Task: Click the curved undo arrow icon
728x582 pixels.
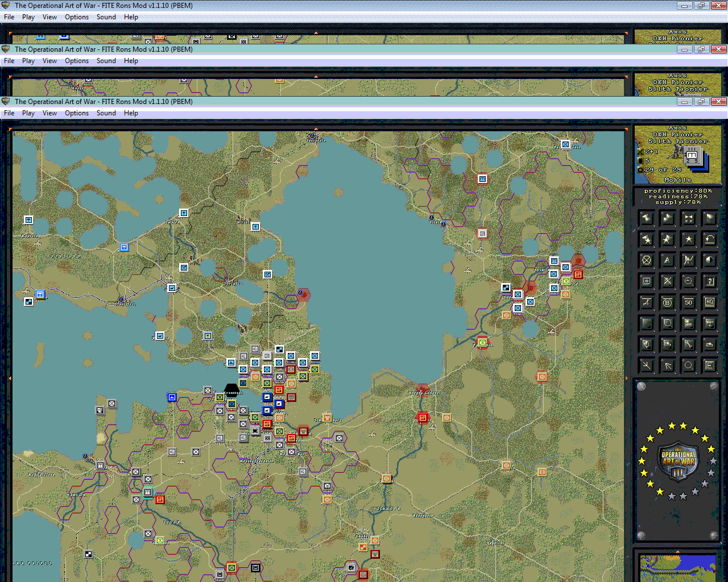Action: click(709, 239)
